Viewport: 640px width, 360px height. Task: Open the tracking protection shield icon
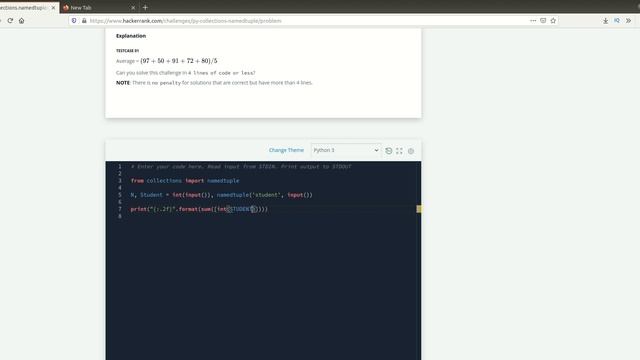coord(74,20)
